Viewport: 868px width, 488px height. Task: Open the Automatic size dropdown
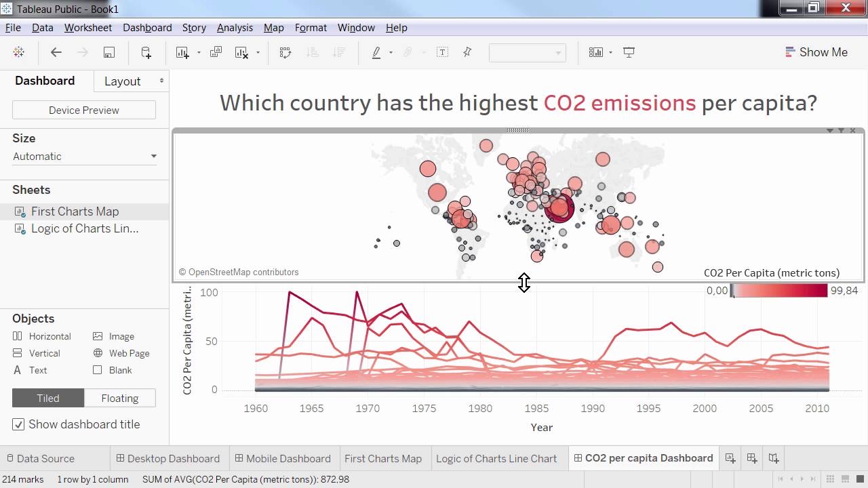click(84, 157)
